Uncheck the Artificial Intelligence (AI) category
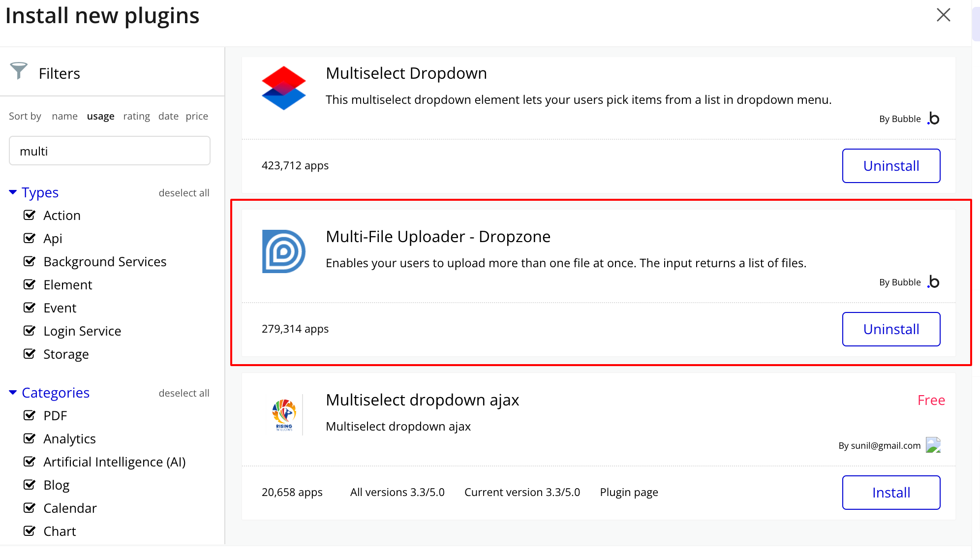Image resolution: width=980 pixels, height=558 pixels. (x=30, y=462)
